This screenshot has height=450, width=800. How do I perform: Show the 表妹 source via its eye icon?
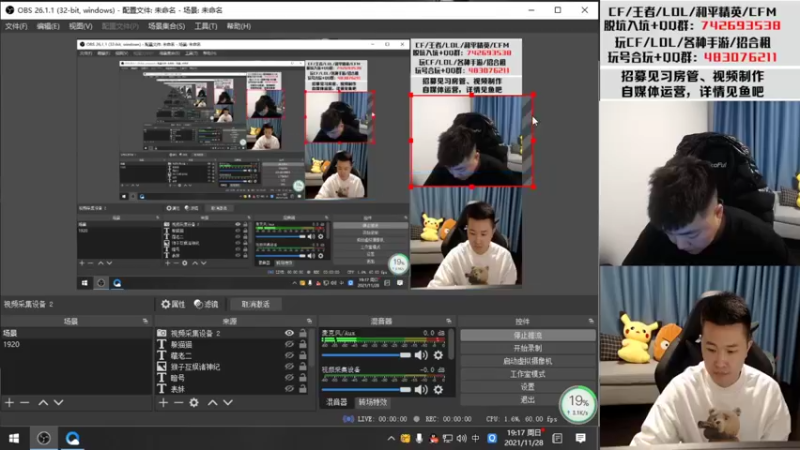coord(289,389)
